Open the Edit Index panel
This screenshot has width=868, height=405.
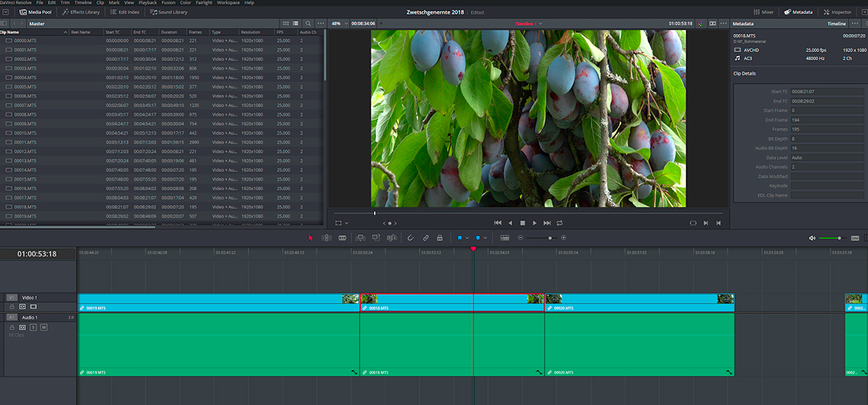tap(124, 12)
